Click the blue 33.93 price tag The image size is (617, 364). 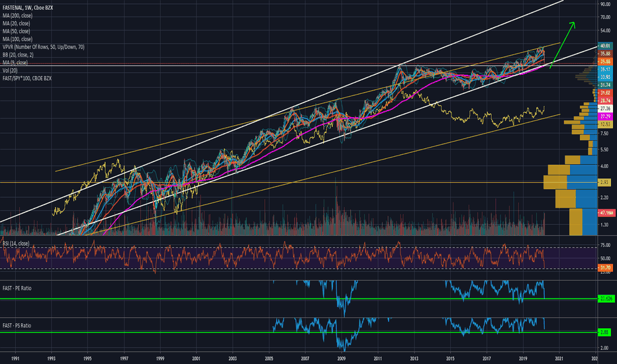pos(605,77)
